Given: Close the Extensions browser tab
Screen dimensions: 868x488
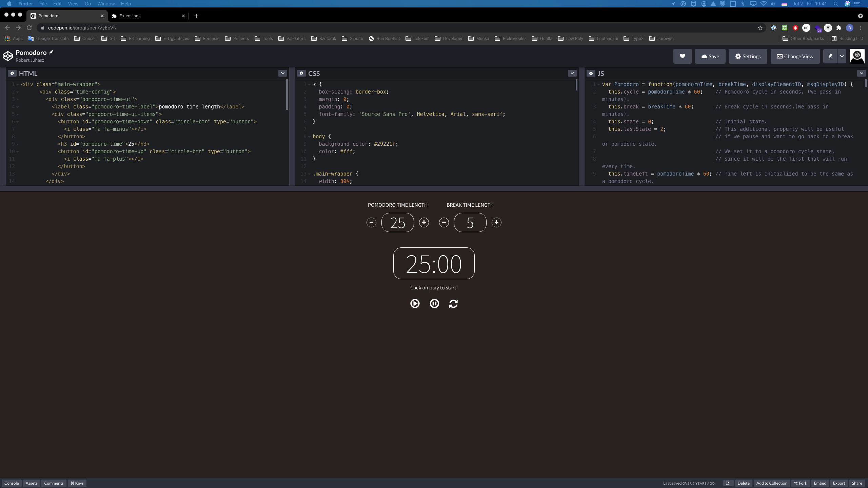Looking at the screenshot, I should [x=183, y=16].
